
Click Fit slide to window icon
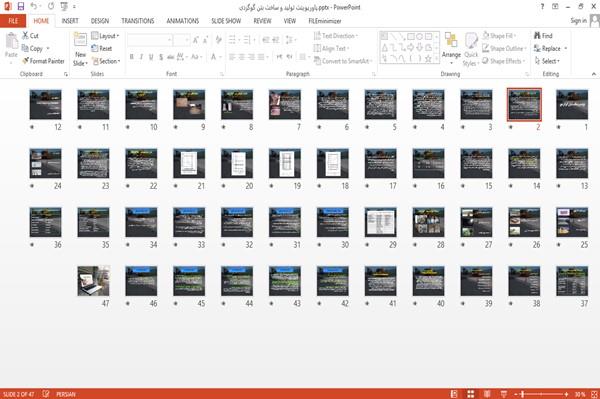(x=594, y=394)
